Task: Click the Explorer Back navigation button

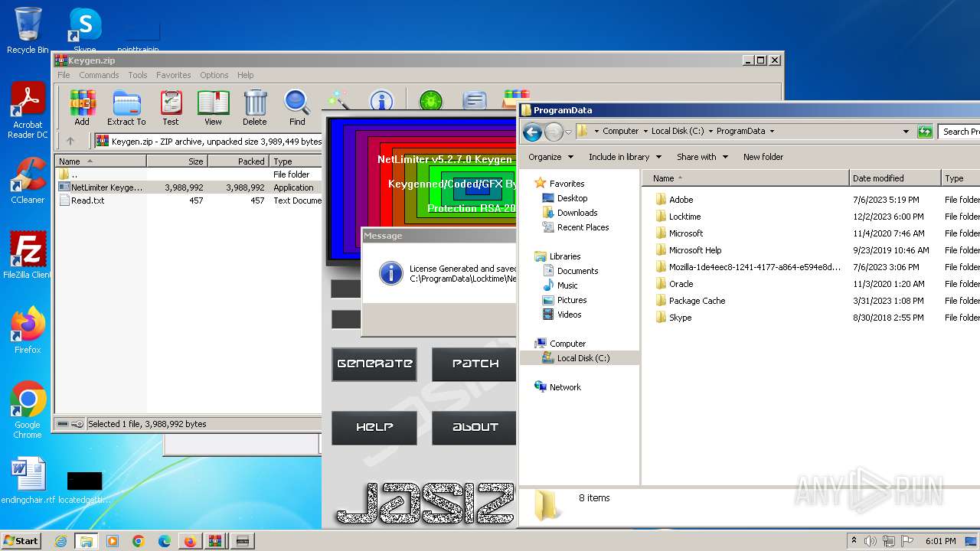Action: click(x=533, y=132)
